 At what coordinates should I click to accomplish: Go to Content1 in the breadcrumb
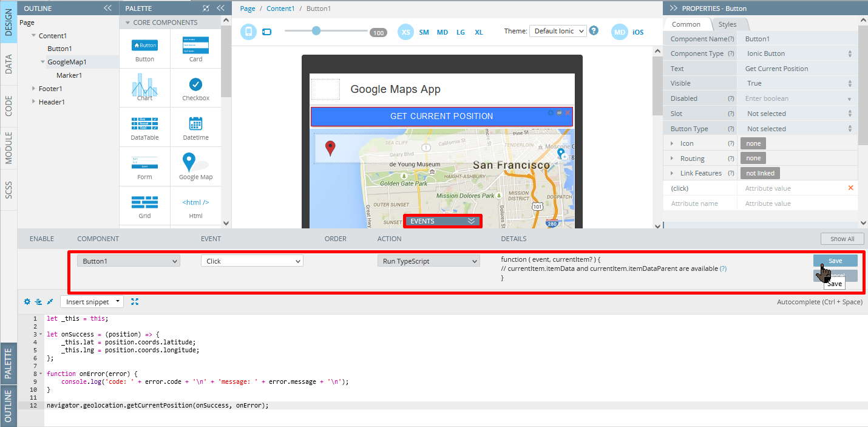click(x=280, y=9)
